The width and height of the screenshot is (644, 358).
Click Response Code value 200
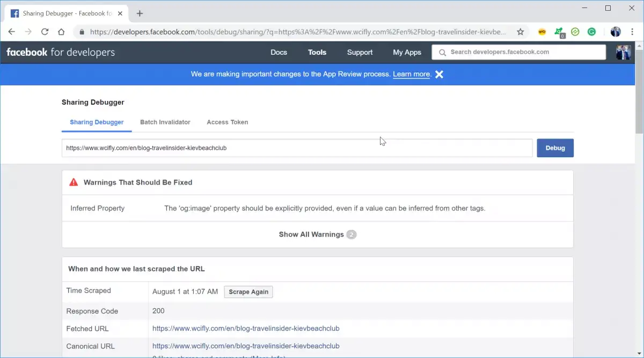coord(158,311)
